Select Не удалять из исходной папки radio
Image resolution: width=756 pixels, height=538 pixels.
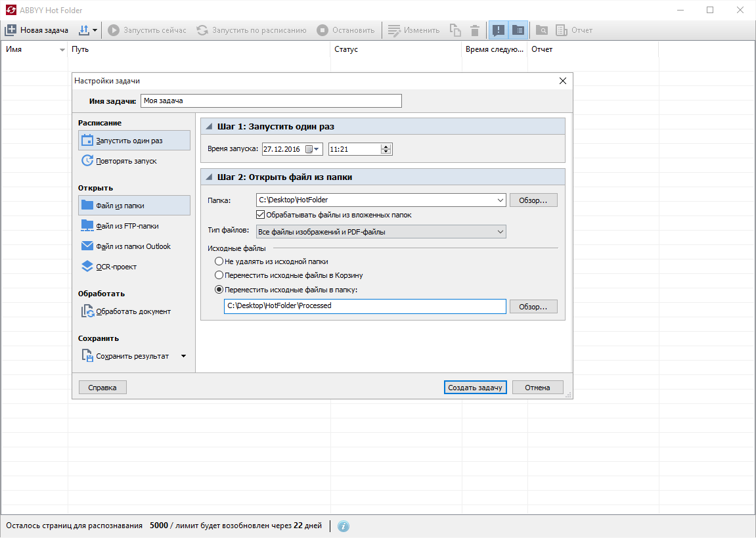coord(219,261)
